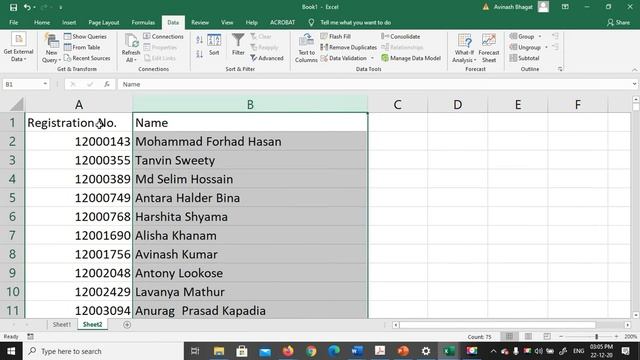Switch to the Insert tab
This screenshot has width=640, height=360.
click(69, 22)
